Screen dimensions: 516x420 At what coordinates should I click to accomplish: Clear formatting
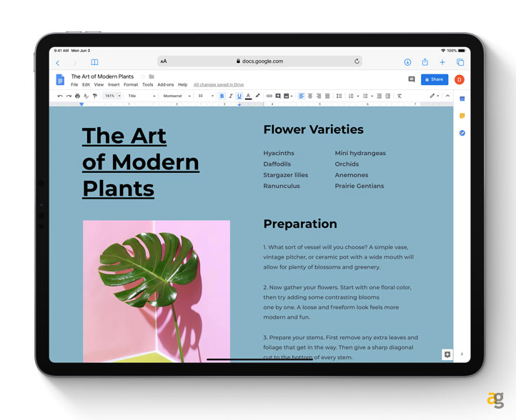(x=400, y=96)
